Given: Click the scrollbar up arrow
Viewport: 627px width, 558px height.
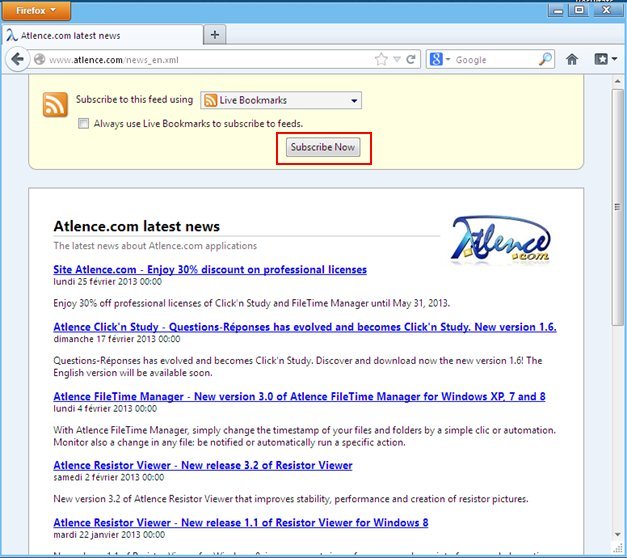Looking at the screenshot, I should pos(617,82).
